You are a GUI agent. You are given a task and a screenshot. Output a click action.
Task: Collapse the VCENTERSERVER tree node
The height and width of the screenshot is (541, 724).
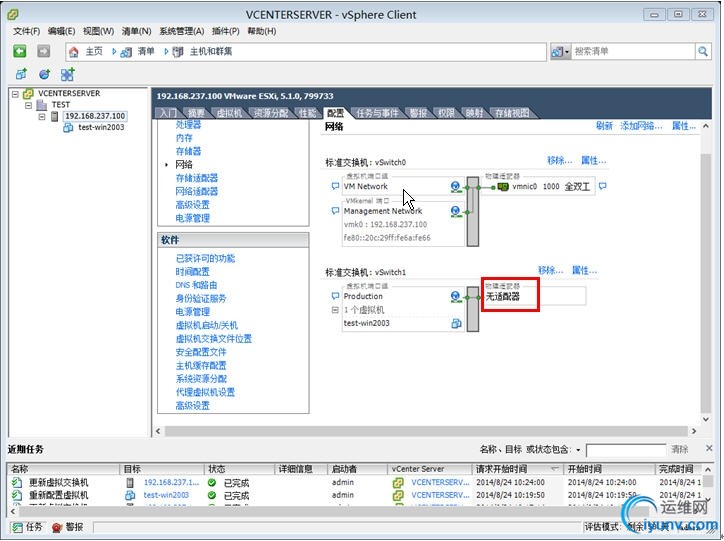(15, 94)
